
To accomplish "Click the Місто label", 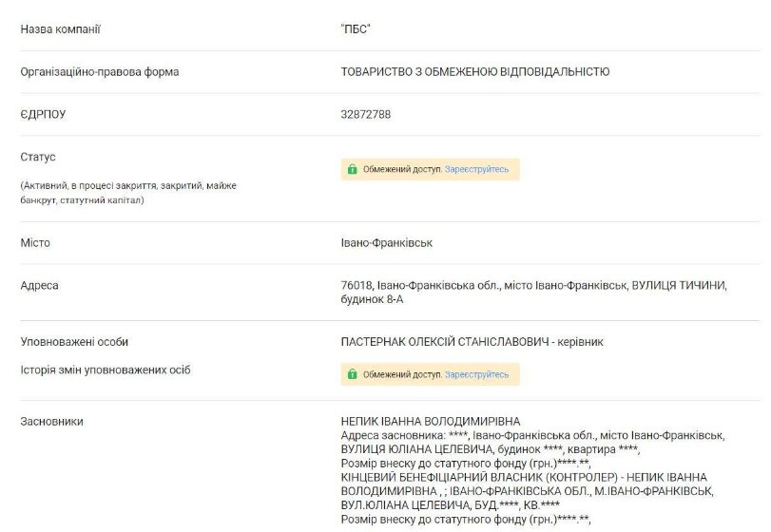I will pos(35,243).
